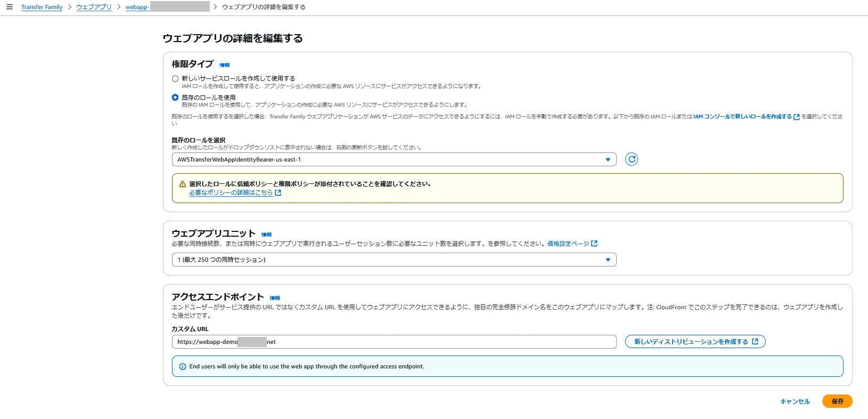868x419 pixels.
Task: Go to Transfer Family breadcrumb
Action: tap(42, 7)
